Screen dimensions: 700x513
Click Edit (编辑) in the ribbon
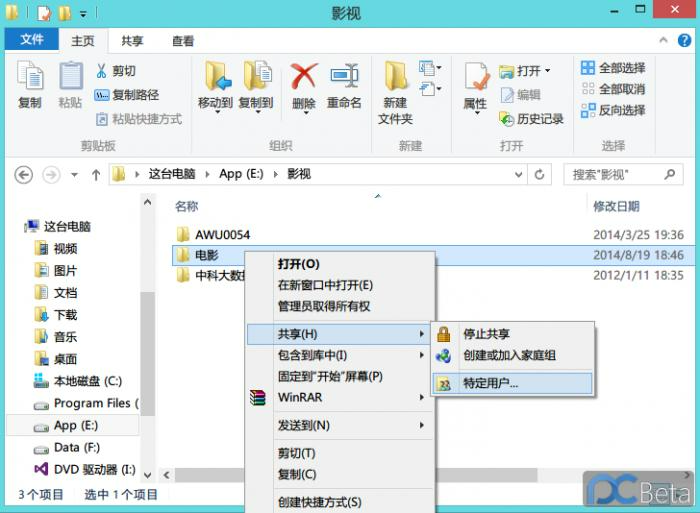[x=520, y=95]
